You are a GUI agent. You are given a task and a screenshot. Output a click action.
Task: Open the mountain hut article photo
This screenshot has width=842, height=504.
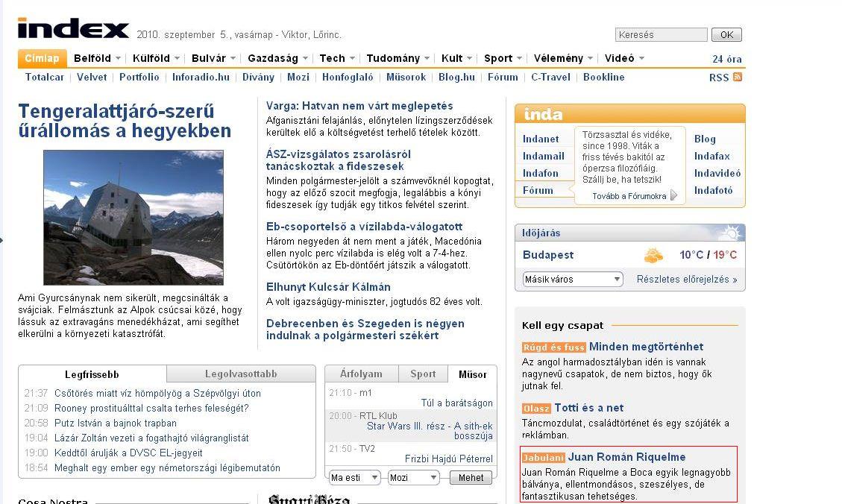[x=133, y=218]
